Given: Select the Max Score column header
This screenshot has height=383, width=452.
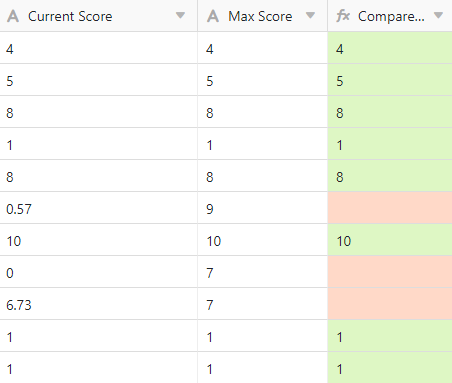Looking at the screenshot, I should point(263,16).
